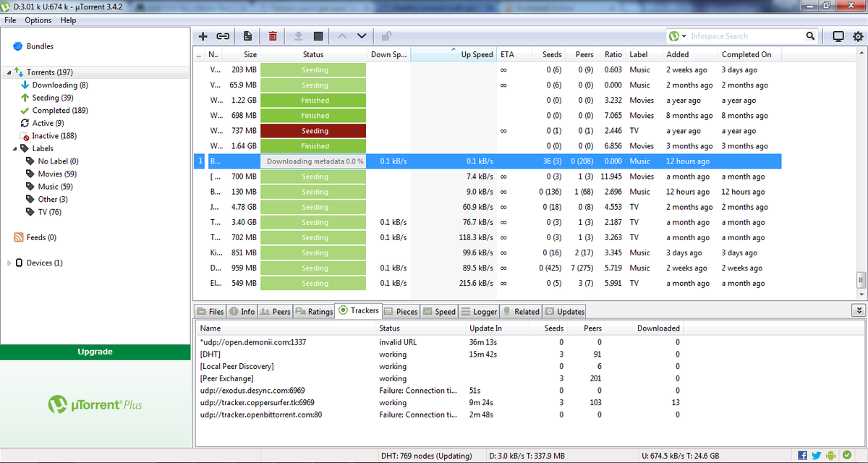Show Completed (189) torrents
Screen dimensions: 868x463
[60, 111]
